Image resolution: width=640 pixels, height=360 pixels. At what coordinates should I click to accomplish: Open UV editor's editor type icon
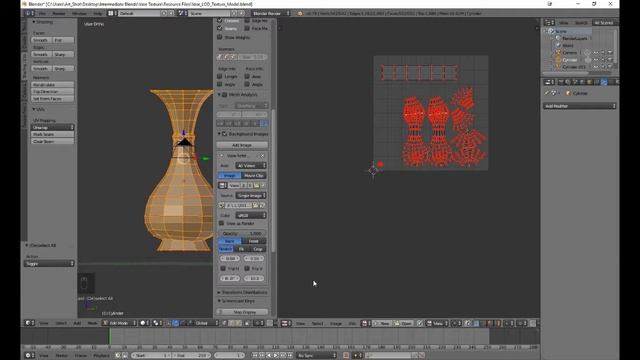(286, 323)
